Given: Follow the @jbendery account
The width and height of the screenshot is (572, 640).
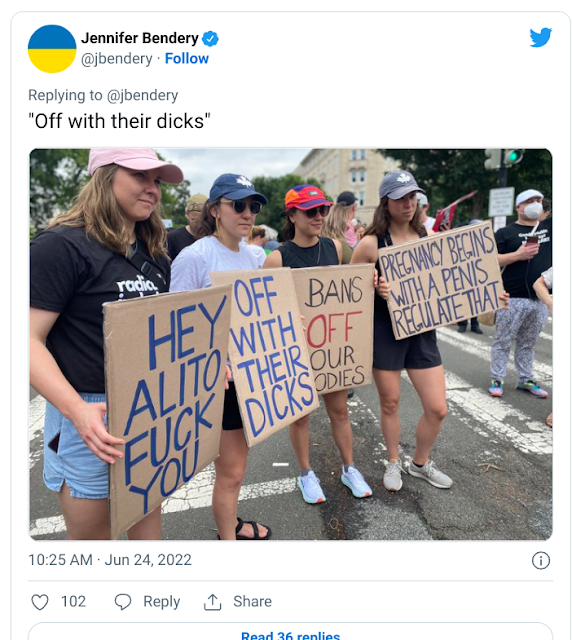Looking at the screenshot, I should coord(187,59).
